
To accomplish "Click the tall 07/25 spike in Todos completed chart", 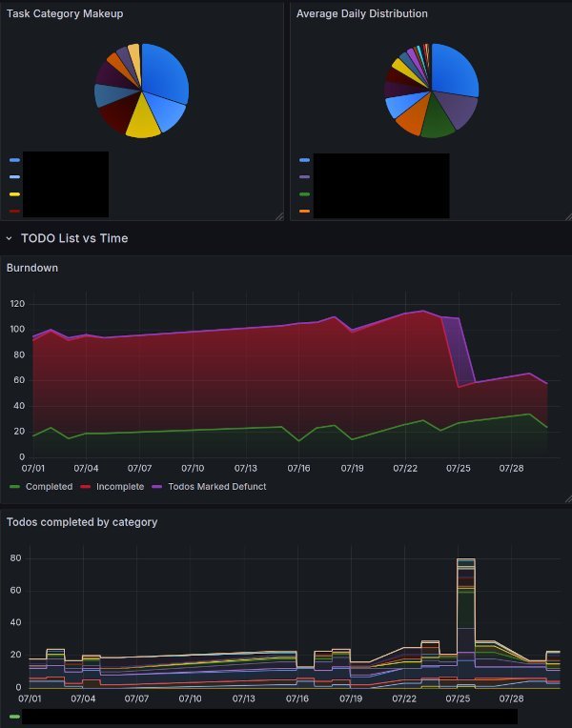I will pos(465,610).
